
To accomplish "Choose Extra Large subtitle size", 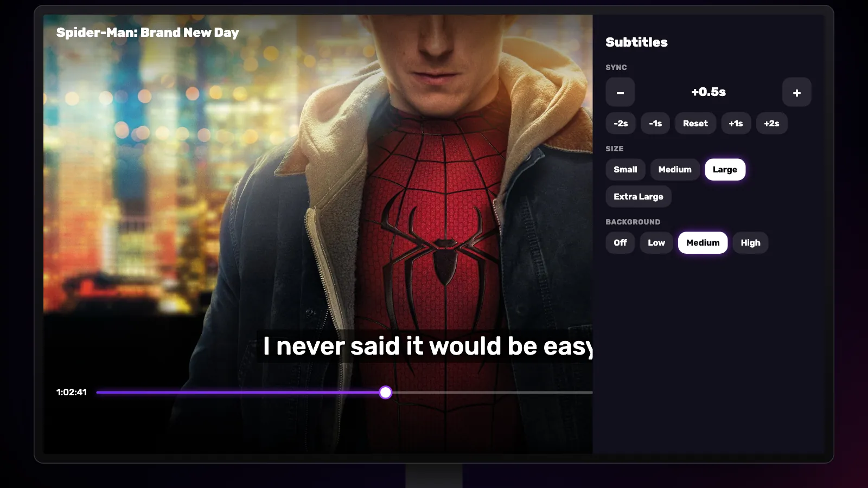I will coord(639,197).
